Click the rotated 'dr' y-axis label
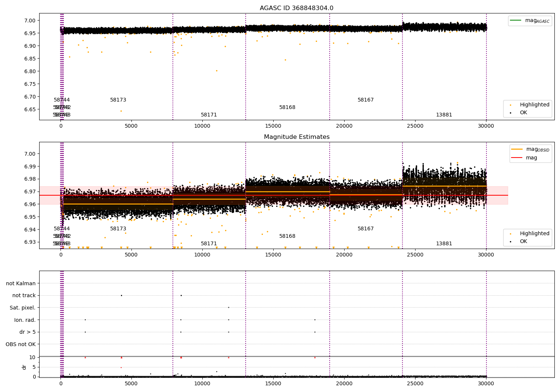The height and width of the screenshot is (392, 560). tap(24, 367)
